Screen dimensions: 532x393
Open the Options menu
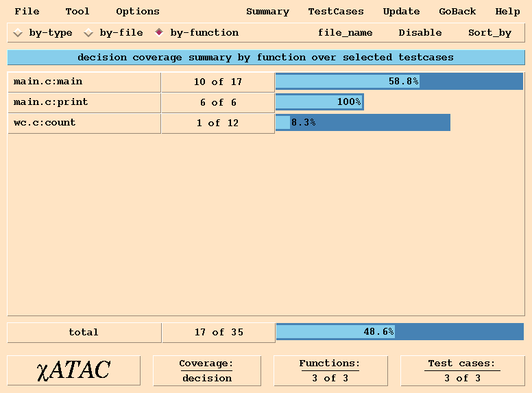138,12
